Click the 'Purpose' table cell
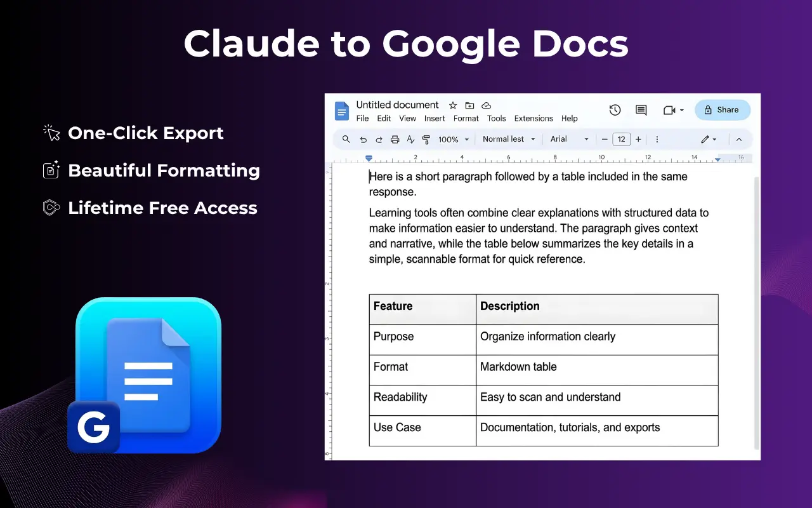 [x=422, y=340]
